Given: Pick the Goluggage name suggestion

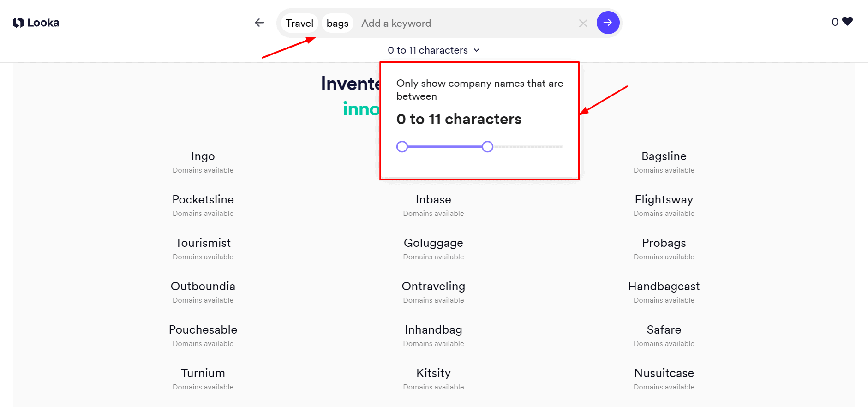Looking at the screenshot, I should click(433, 243).
